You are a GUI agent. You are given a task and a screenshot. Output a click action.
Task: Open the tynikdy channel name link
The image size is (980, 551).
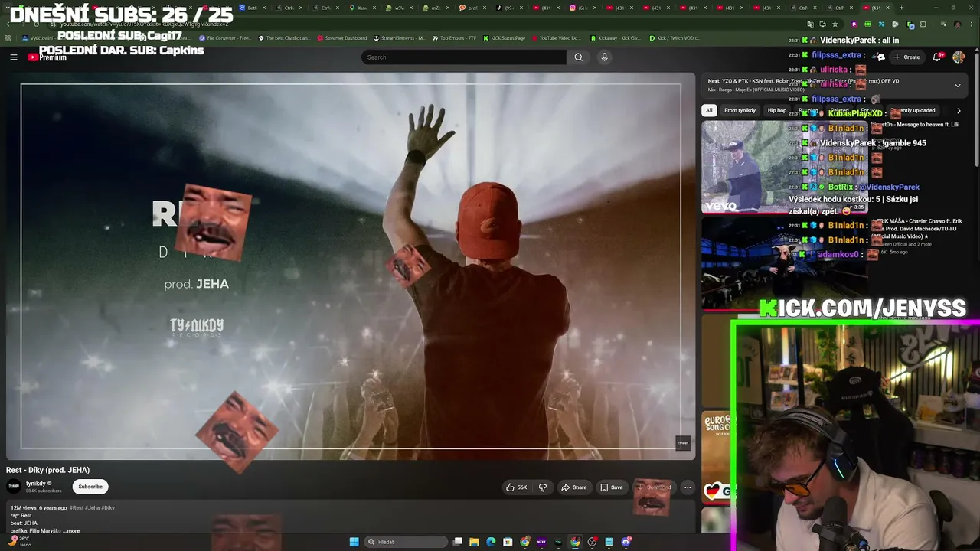(35, 484)
